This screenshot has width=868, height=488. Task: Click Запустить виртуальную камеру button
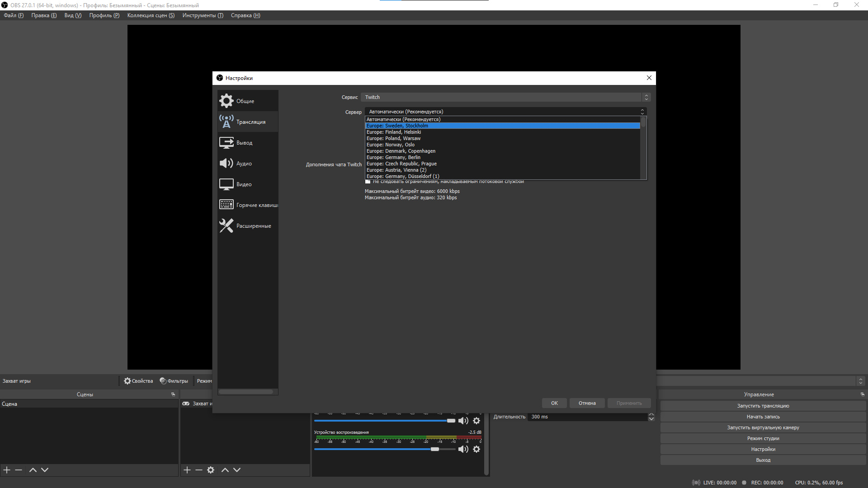click(x=763, y=427)
